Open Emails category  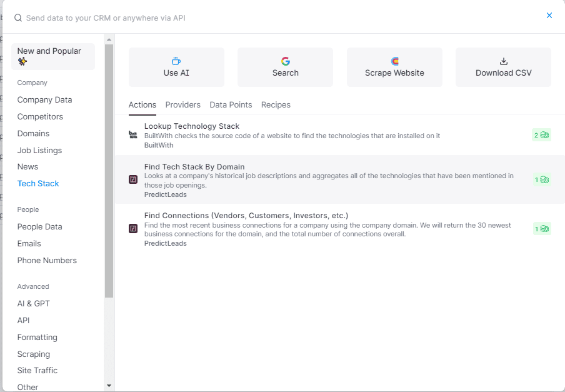tap(29, 244)
